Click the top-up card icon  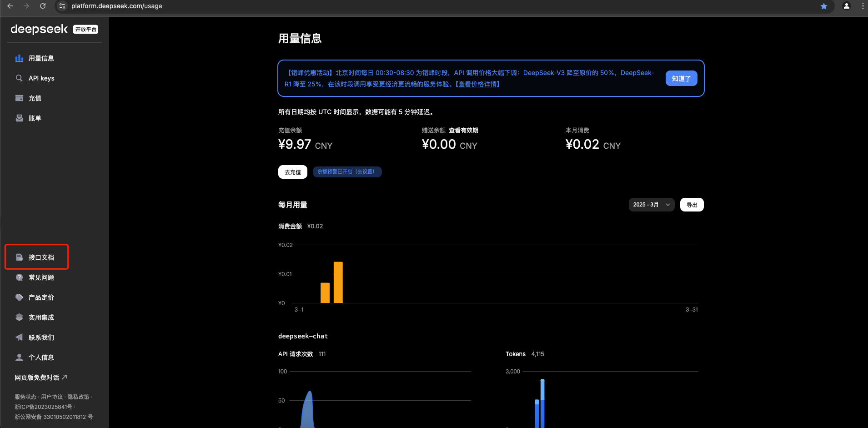click(19, 98)
